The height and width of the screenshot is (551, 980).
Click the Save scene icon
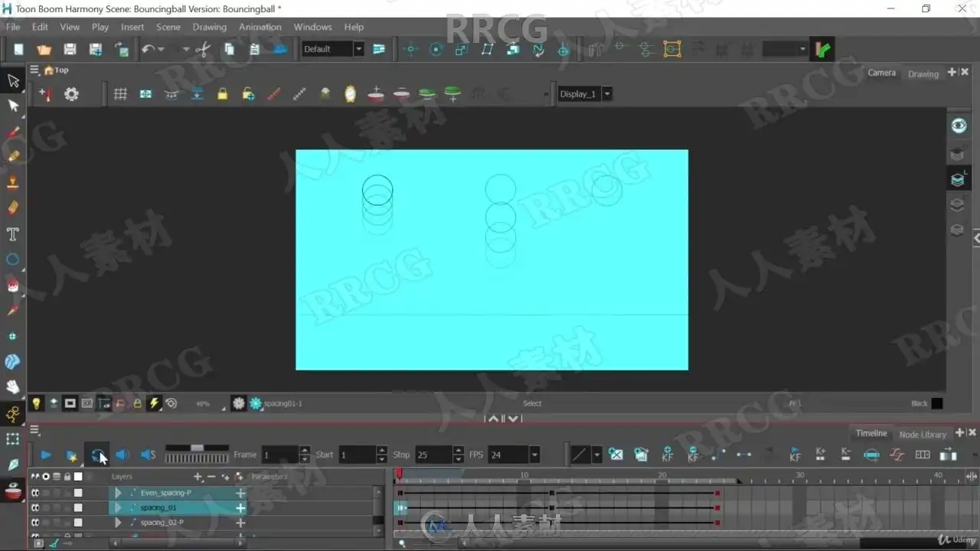(70, 49)
